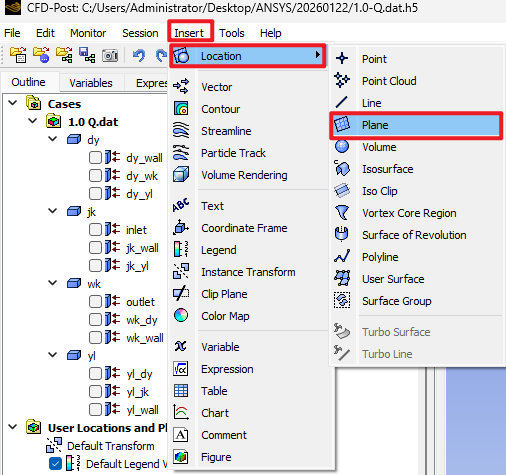This screenshot has height=475, width=506.
Task: Click the Point location icon
Action: click(342, 59)
